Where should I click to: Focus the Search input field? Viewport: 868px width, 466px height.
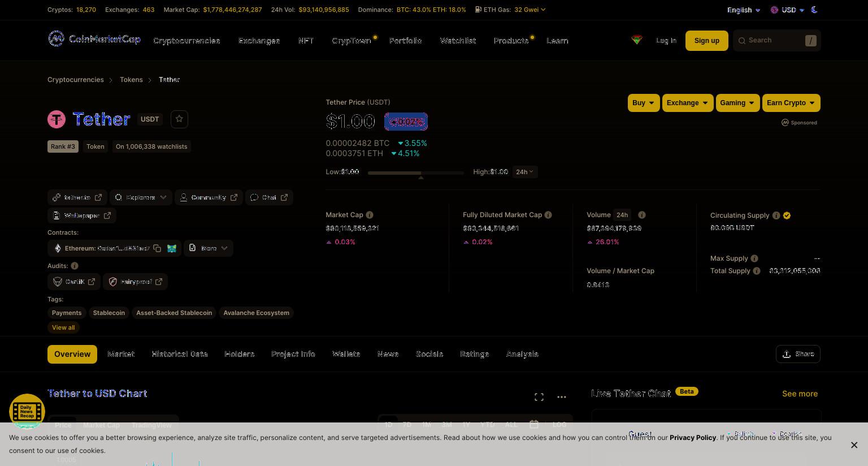[x=776, y=40]
